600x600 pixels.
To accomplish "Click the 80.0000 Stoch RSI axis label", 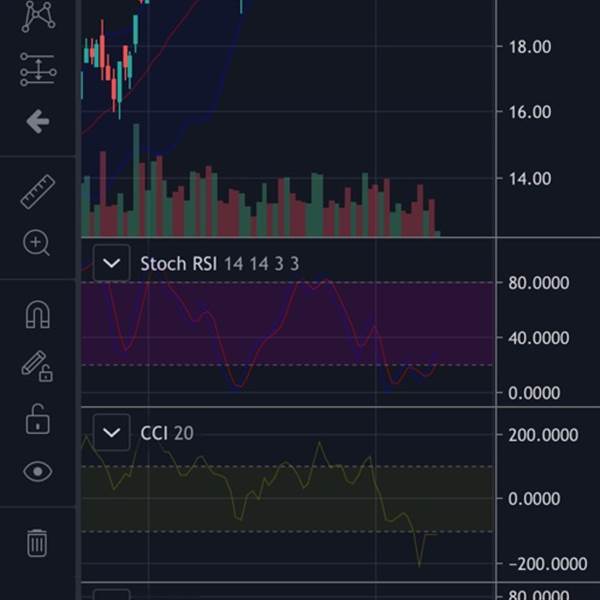I will 538,283.
